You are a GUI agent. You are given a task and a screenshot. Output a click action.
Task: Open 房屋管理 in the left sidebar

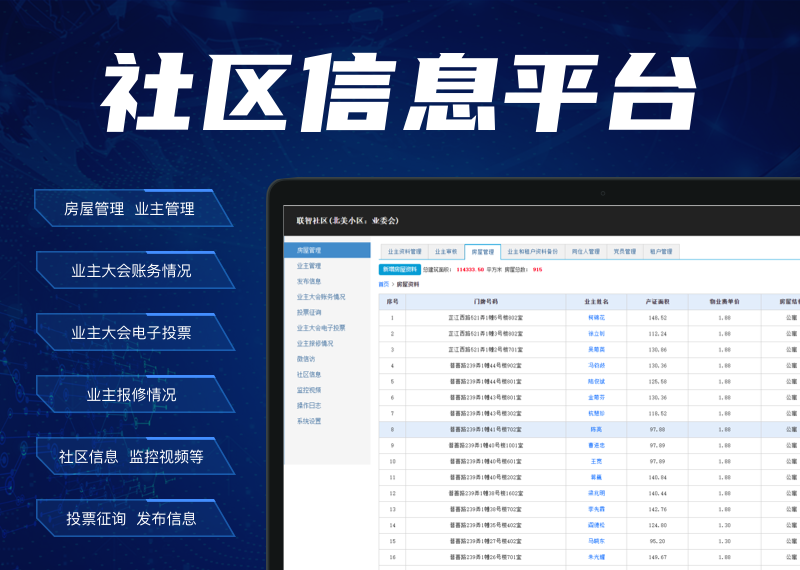(327, 250)
